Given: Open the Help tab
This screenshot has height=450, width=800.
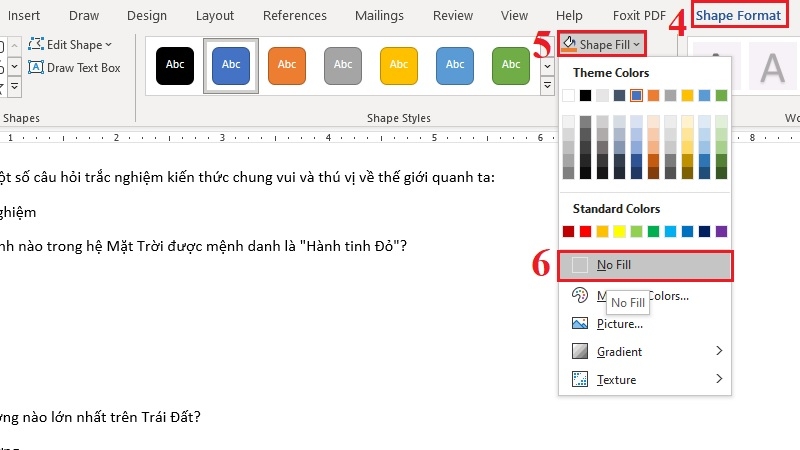Looking at the screenshot, I should [x=569, y=16].
